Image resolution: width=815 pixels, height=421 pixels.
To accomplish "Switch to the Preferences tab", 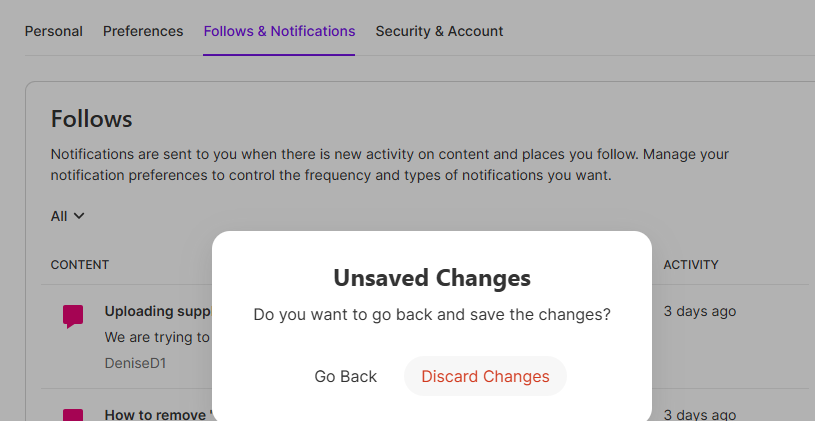I will pos(143,31).
